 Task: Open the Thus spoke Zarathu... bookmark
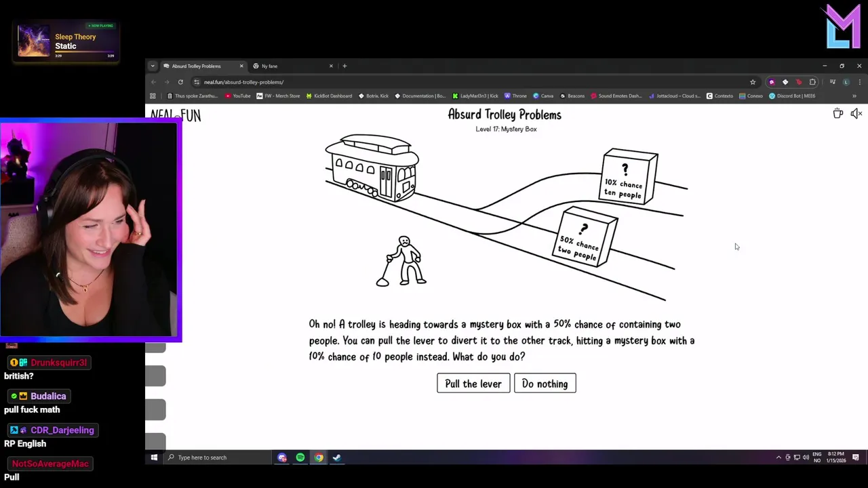(192, 96)
